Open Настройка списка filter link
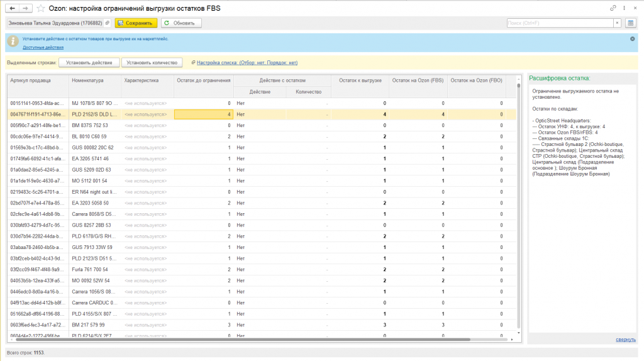The width and height of the screenshot is (644, 361). (x=247, y=62)
